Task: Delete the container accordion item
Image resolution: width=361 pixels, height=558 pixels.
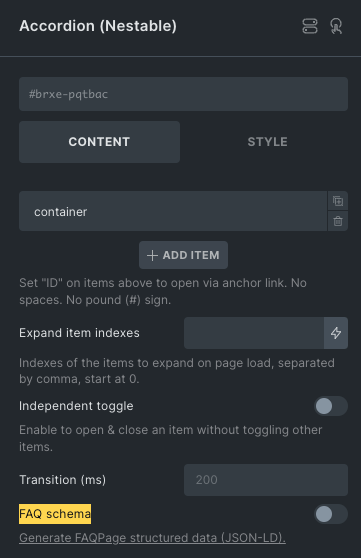Action: click(x=338, y=221)
